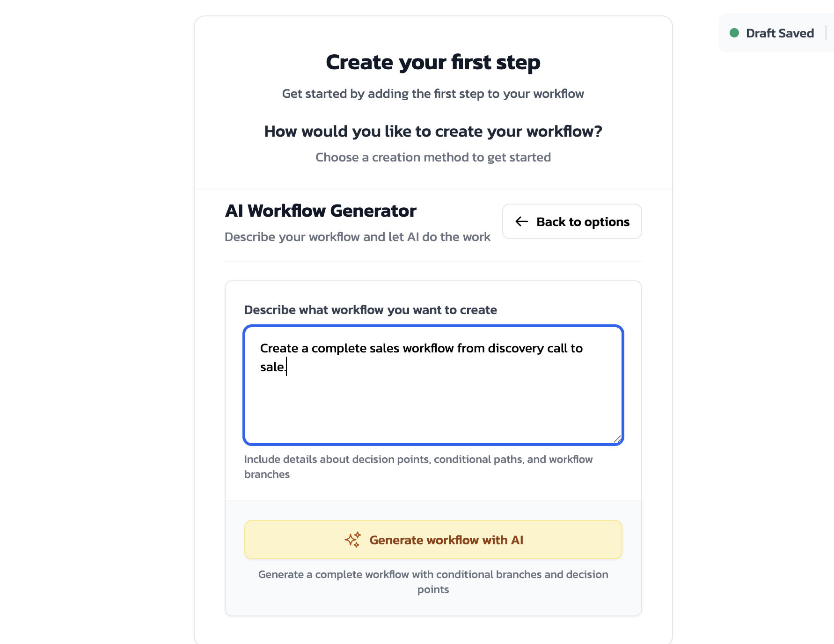Place cursor after the word sale in textarea
Screen dimensions: 834x644
tap(286, 368)
